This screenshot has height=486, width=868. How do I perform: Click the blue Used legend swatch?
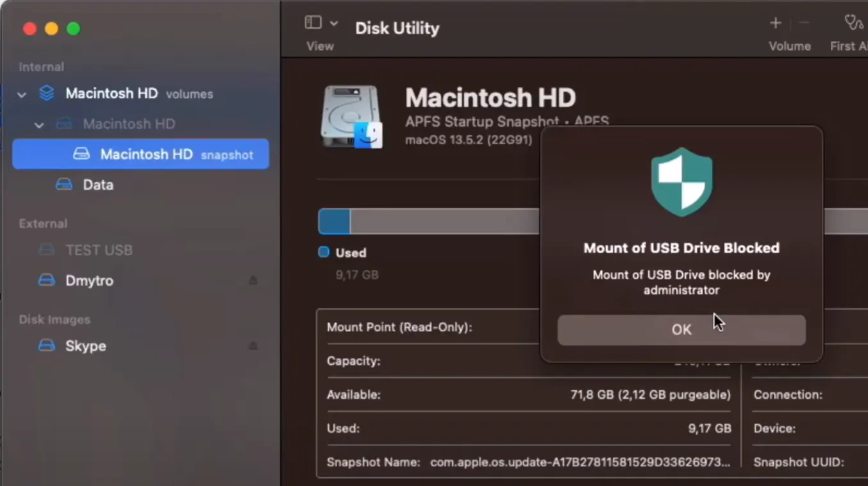pos(323,252)
